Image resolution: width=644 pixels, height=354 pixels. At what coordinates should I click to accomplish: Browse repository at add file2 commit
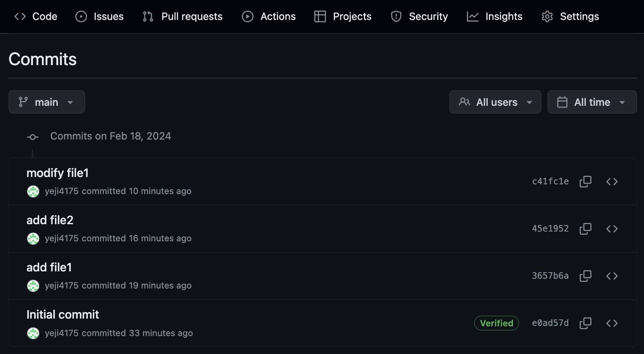pos(612,229)
